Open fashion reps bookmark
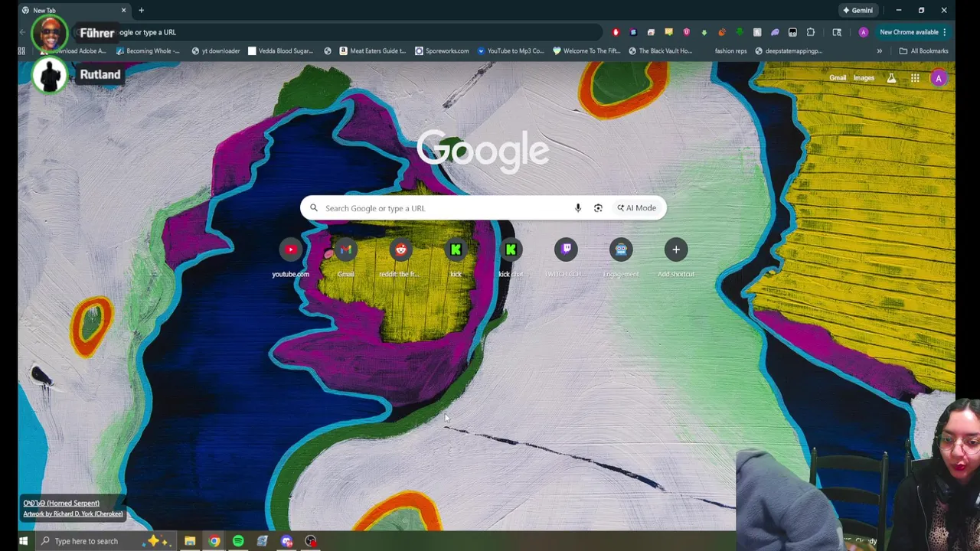980x551 pixels. [x=730, y=51]
